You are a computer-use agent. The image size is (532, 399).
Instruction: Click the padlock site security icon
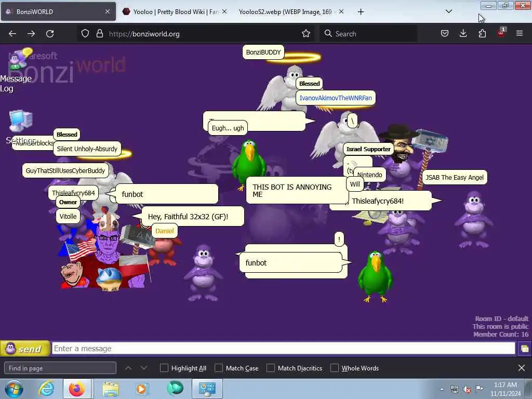pyautogui.click(x=99, y=34)
